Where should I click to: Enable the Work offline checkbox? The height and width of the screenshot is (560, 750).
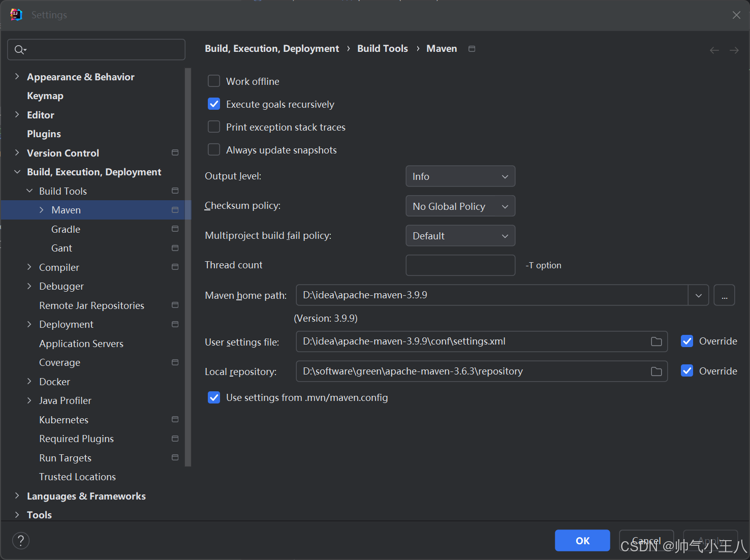[x=214, y=81]
